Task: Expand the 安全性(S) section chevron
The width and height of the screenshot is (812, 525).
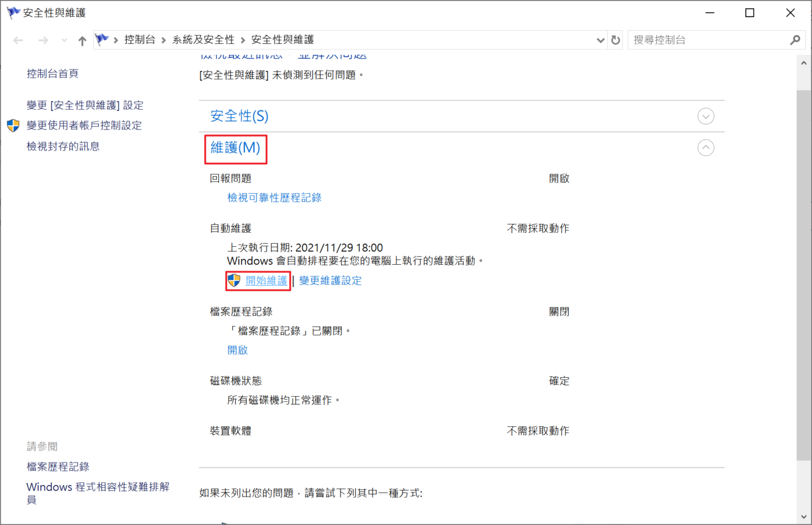Action: (706, 116)
